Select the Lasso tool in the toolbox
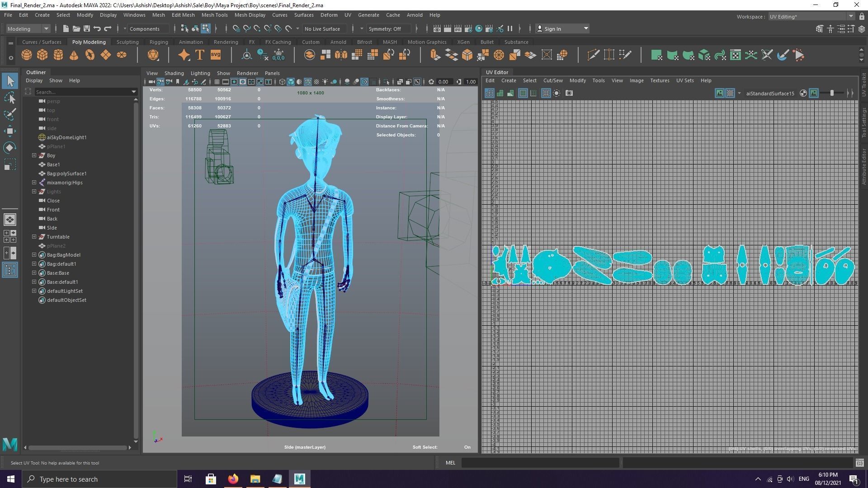Screen dimensions: 868x488 pyautogui.click(x=10, y=98)
